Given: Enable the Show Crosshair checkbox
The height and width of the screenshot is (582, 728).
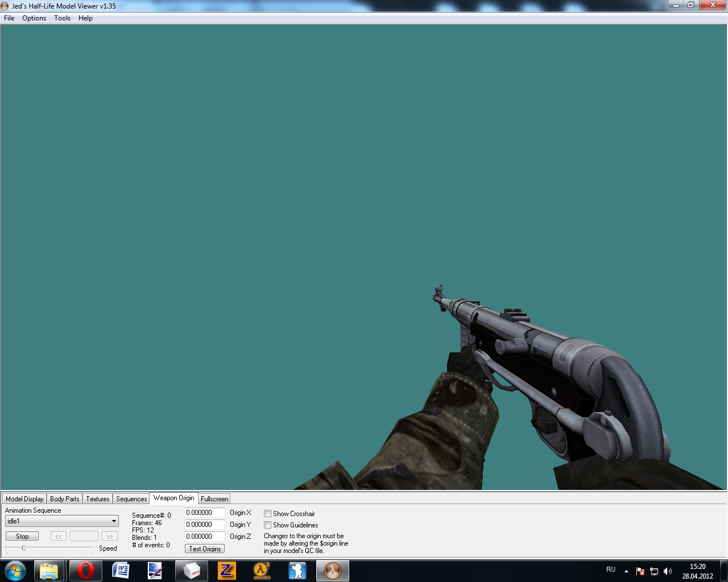Looking at the screenshot, I should coord(267,514).
